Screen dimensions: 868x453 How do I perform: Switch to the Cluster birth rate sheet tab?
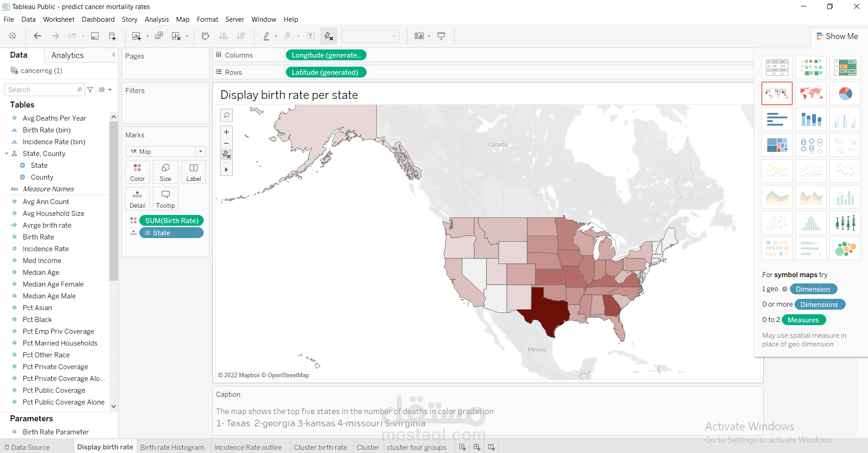(x=321, y=447)
